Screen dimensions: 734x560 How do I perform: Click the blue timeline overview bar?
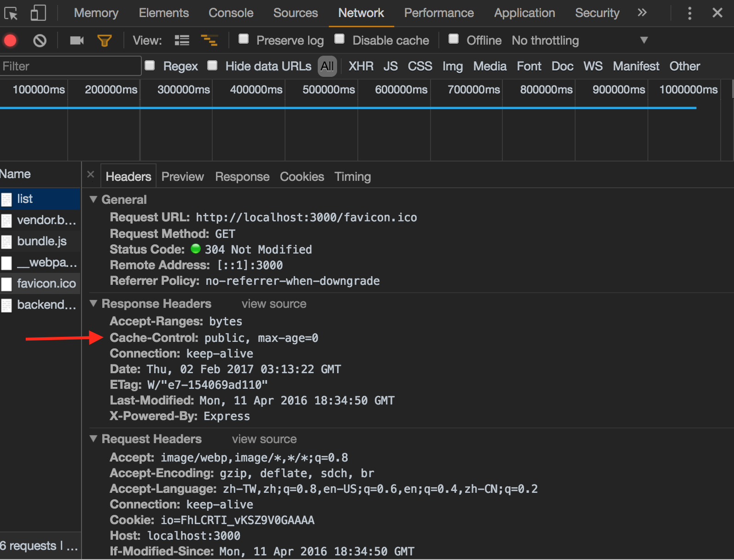(x=348, y=108)
